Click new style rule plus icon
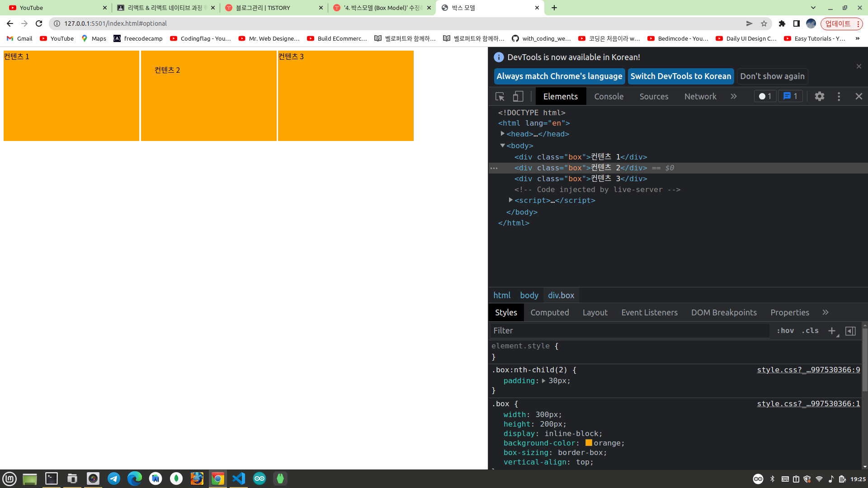The image size is (868, 488). 832,331
